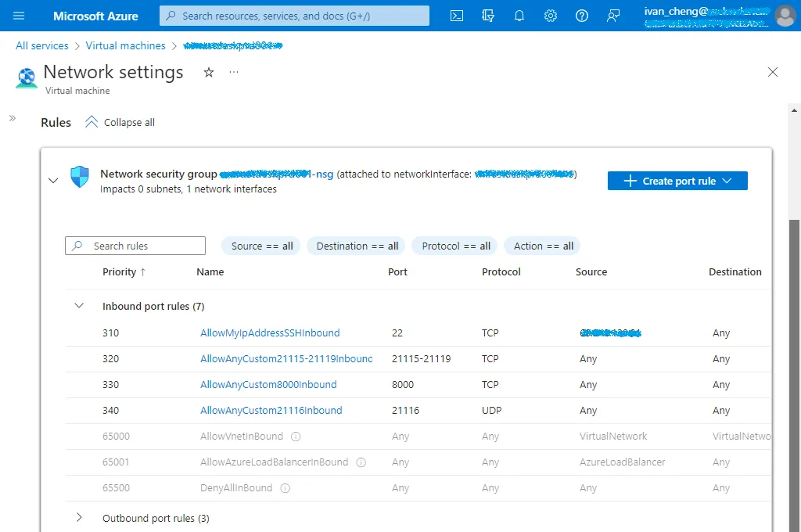Close the Network settings blade
801x532 pixels.
(x=772, y=72)
